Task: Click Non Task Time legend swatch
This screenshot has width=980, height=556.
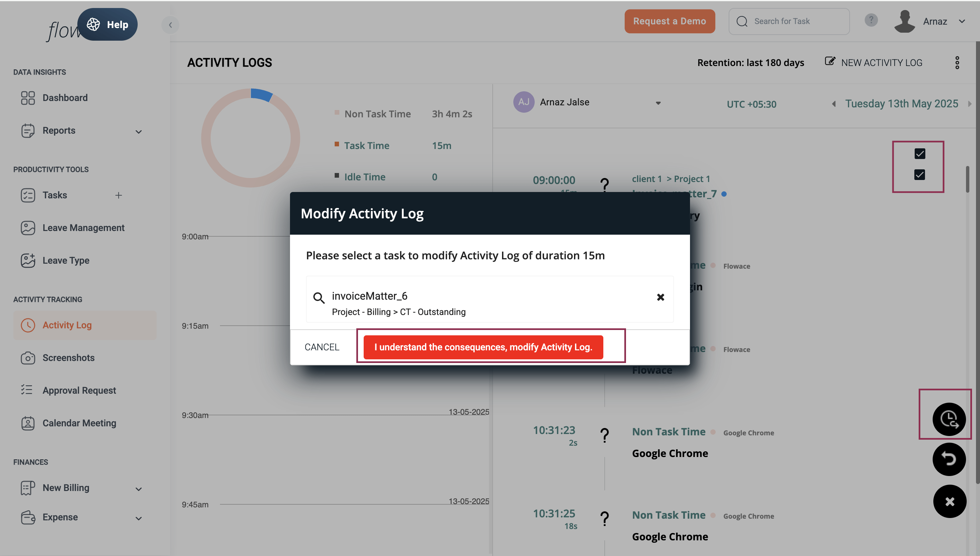Action: [x=337, y=112]
